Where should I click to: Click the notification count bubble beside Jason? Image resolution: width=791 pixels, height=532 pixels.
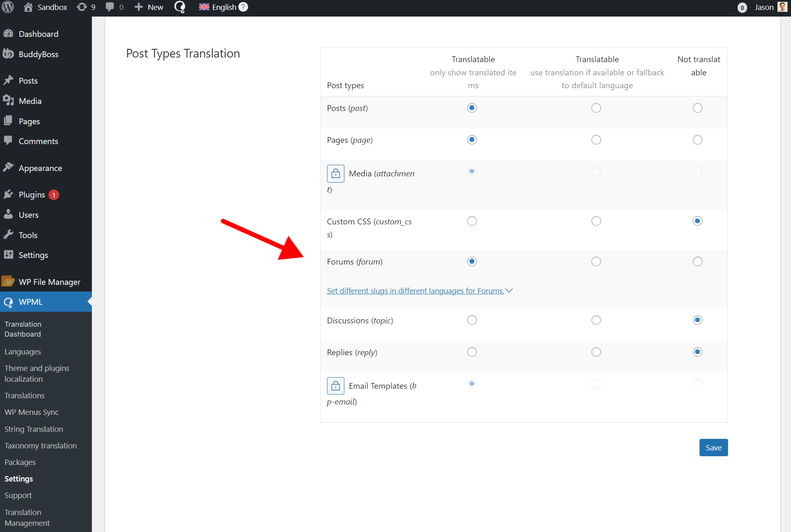(742, 7)
